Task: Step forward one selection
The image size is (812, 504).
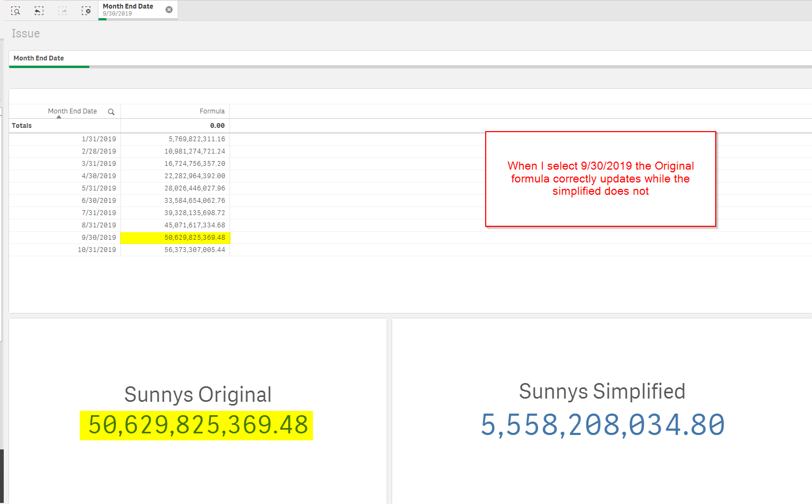Action: click(63, 11)
